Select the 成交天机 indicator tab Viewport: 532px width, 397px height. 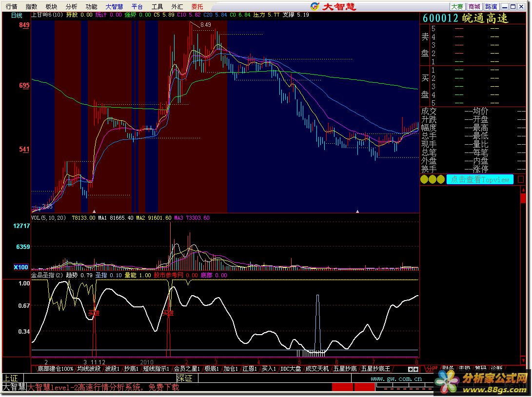point(317,369)
